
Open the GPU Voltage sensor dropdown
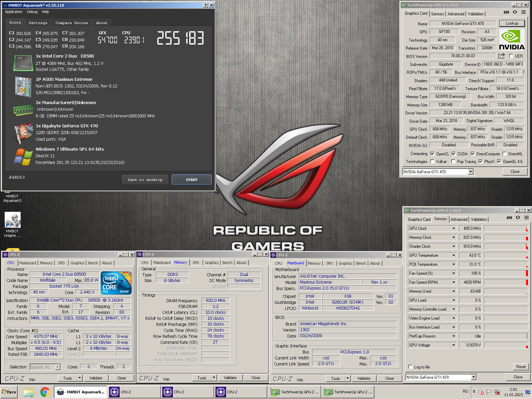click(454, 345)
